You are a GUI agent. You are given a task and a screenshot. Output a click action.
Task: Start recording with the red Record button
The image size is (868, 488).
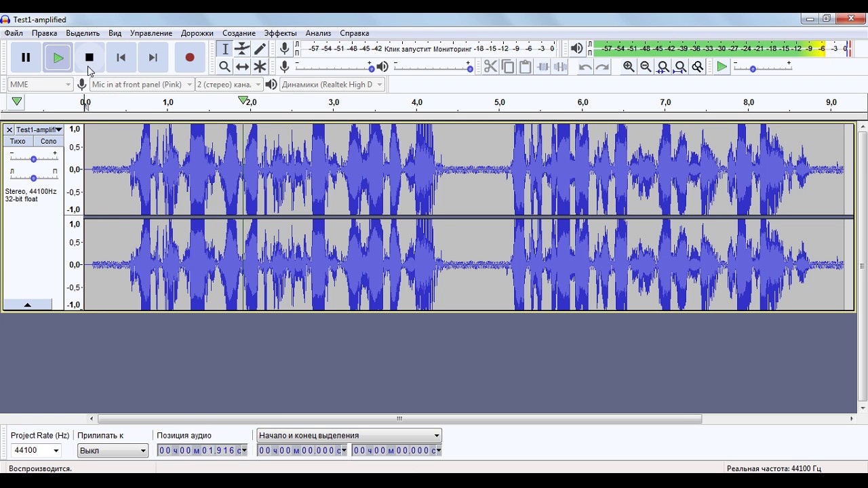(190, 58)
